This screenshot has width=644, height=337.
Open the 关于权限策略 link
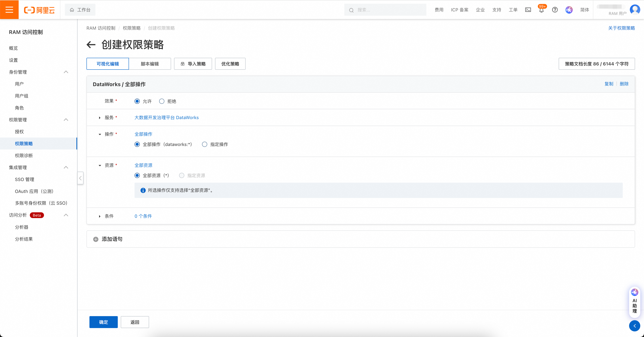coord(621,28)
